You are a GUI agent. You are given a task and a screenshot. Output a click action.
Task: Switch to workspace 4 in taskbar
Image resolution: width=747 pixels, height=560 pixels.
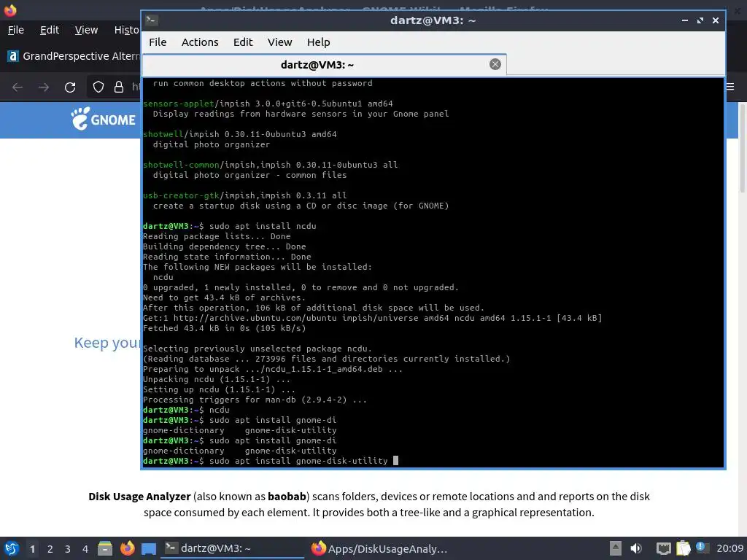coord(85,549)
